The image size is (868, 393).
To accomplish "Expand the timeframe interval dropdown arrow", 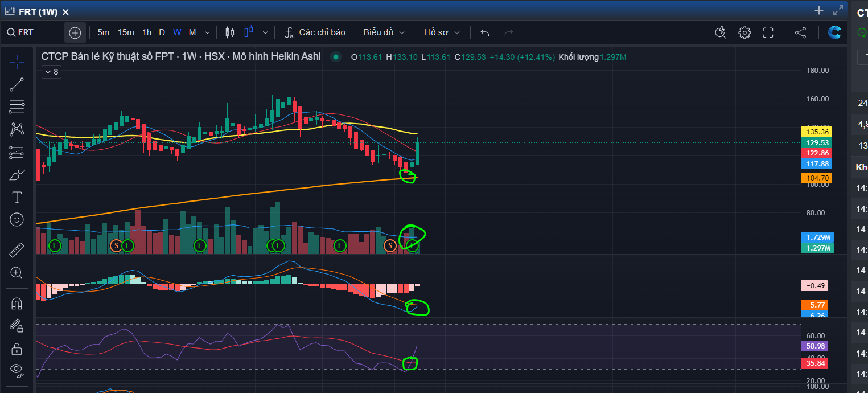I will coord(207,32).
